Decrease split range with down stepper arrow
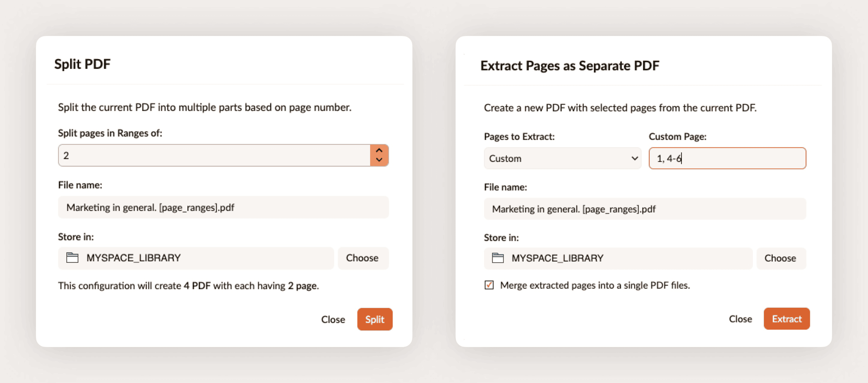The height and width of the screenshot is (383, 868). [x=379, y=160]
